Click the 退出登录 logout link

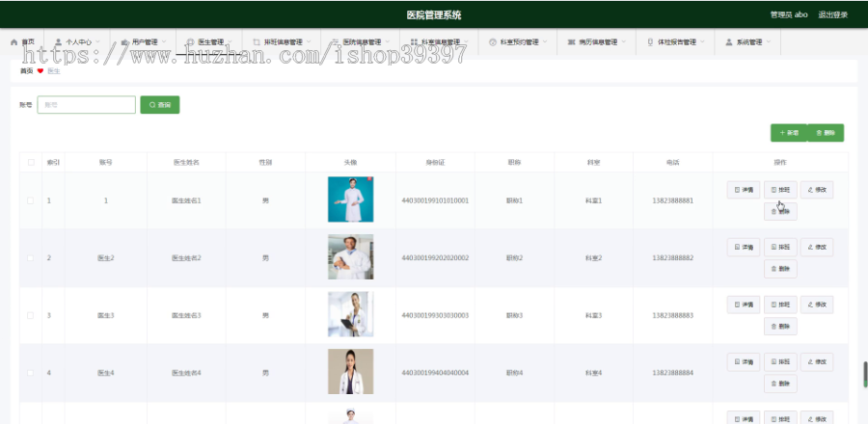[832, 14]
